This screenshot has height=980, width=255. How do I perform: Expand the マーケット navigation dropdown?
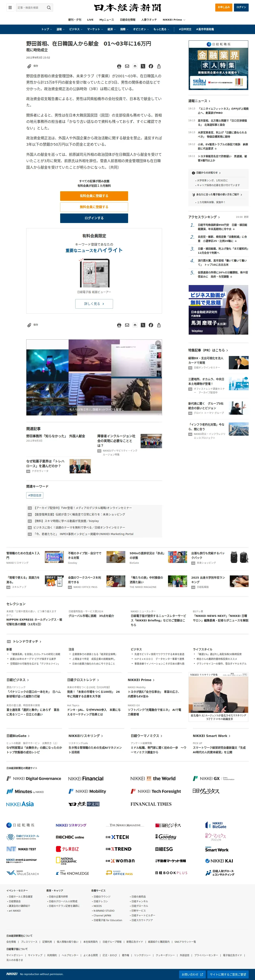[x=95, y=29]
